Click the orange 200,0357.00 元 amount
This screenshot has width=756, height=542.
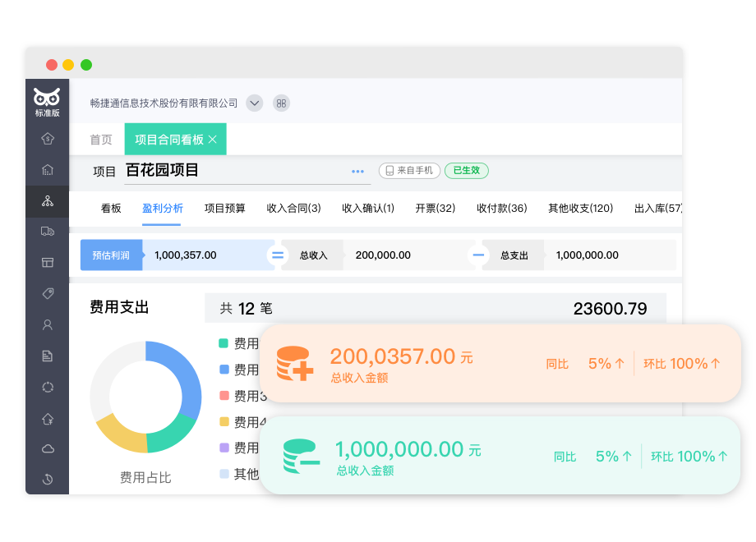tap(401, 357)
